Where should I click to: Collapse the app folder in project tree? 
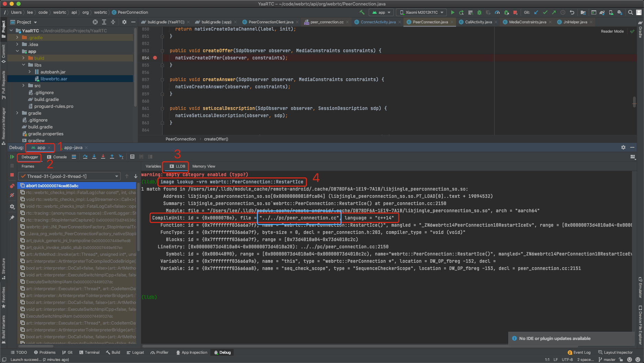click(17, 51)
